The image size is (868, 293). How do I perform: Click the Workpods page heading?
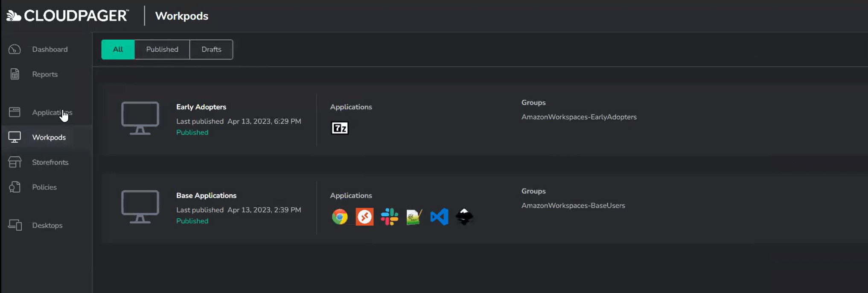point(182,16)
